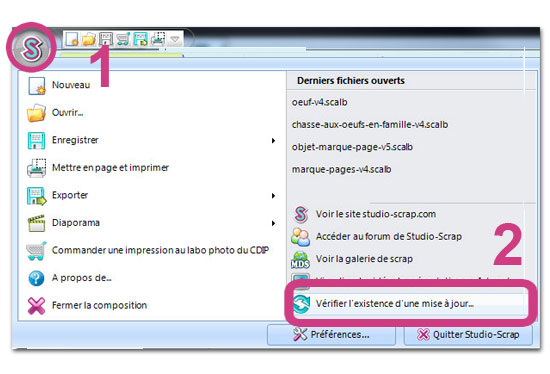Screen dimensions: 550x374
Task: Click the Exporter icon with green arrow
Action: [x=36, y=196]
